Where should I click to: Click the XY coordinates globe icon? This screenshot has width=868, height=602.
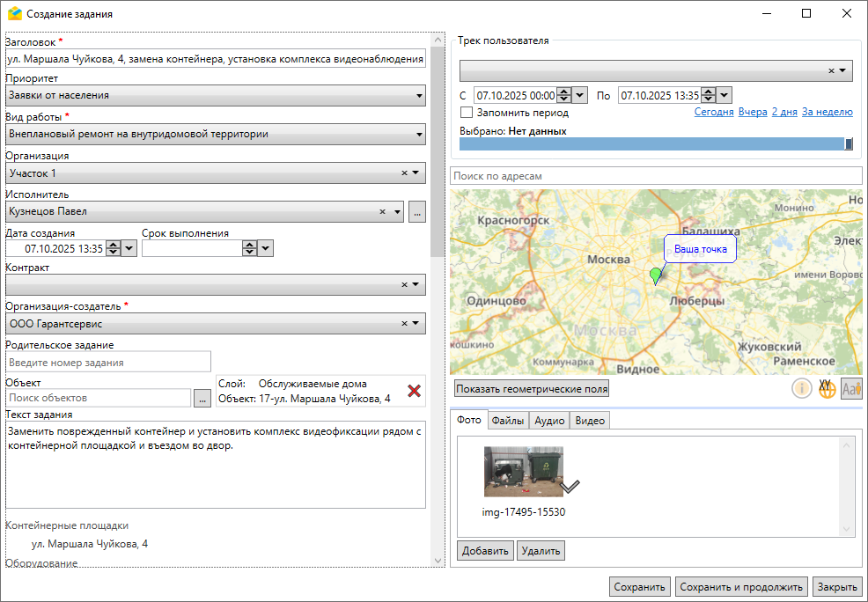[x=827, y=388]
